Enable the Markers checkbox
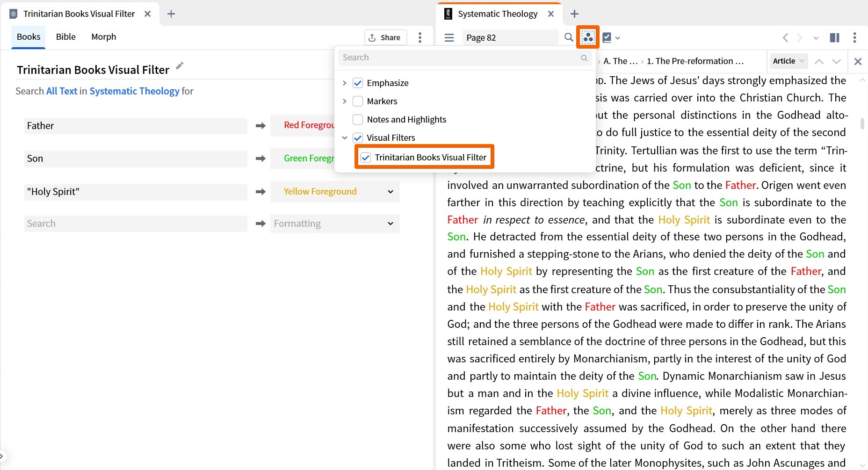 [x=358, y=101]
